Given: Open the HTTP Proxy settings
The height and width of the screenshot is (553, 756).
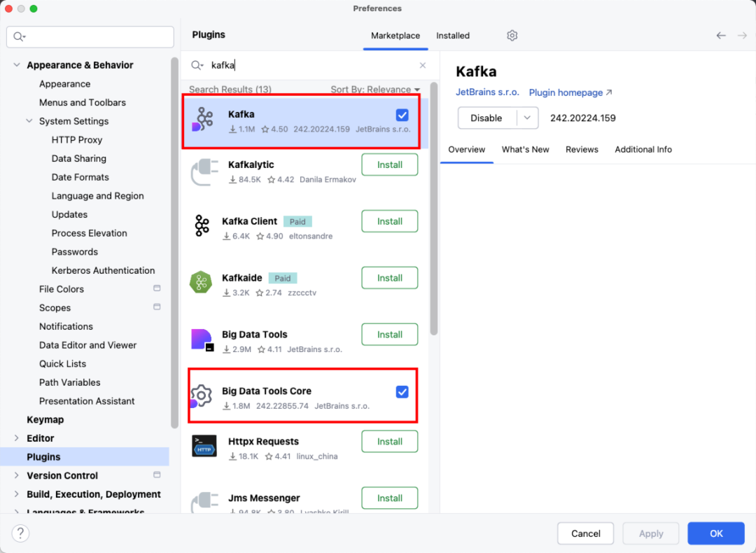Looking at the screenshot, I should coord(77,140).
